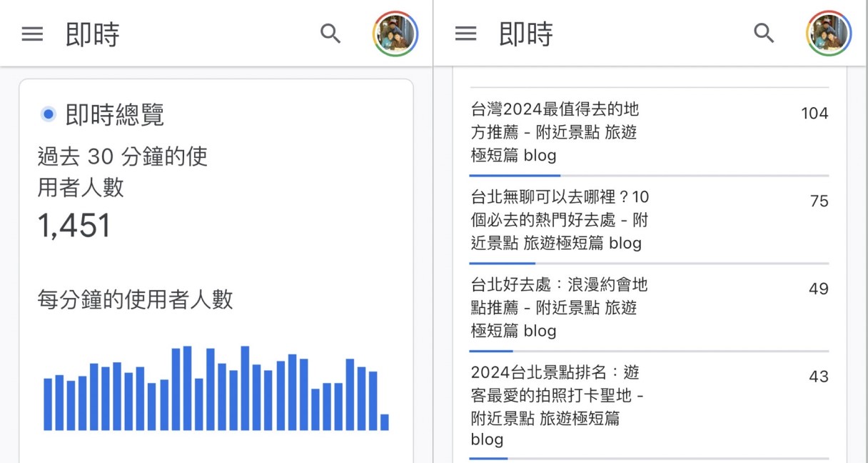The image size is (868, 463).
Task: Click the first bar in users-per-minute chart
Action: click(x=48, y=404)
